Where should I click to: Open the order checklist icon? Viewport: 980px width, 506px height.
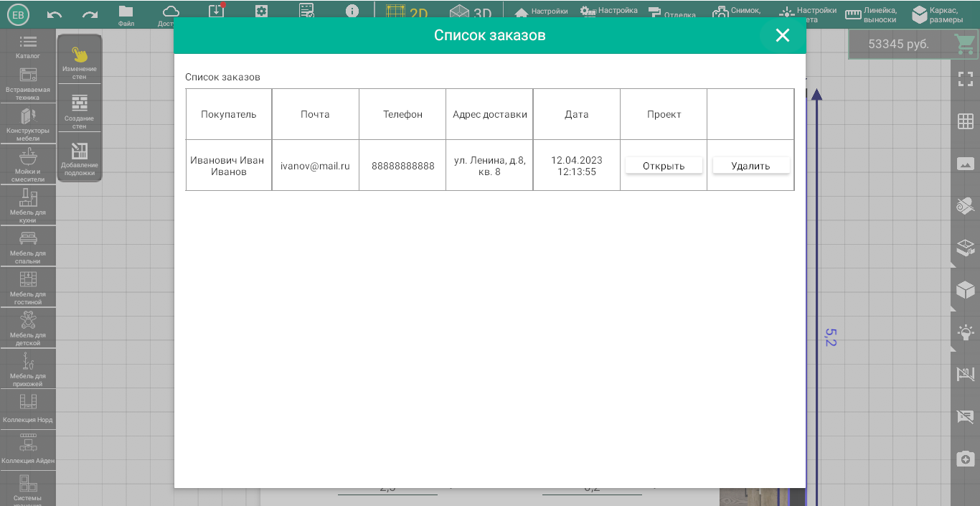click(x=306, y=11)
